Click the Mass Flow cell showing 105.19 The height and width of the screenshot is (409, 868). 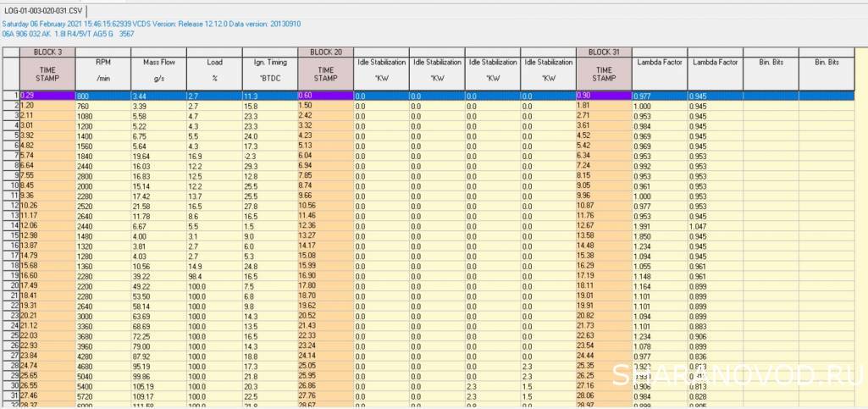pyautogui.click(x=158, y=384)
